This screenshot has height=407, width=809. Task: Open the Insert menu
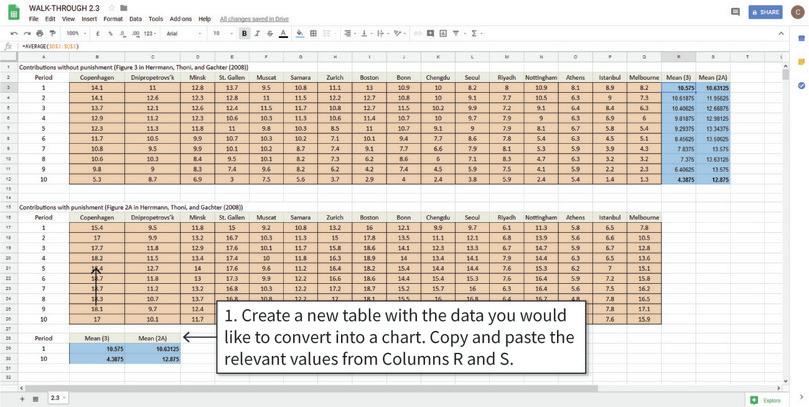click(x=89, y=19)
